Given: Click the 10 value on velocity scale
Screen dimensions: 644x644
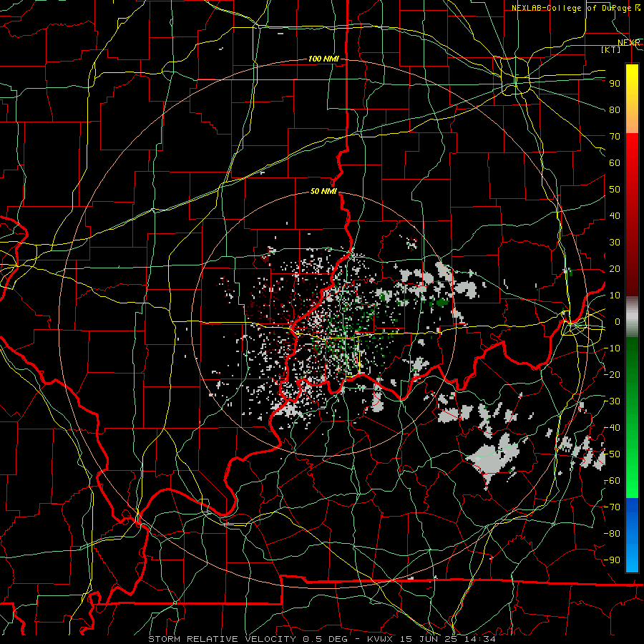Looking at the screenshot, I should tap(615, 296).
